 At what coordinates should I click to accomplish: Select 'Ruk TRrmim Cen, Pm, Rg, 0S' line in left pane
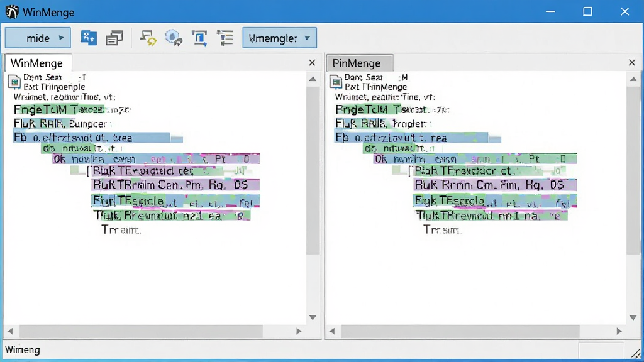pos(176,185)
